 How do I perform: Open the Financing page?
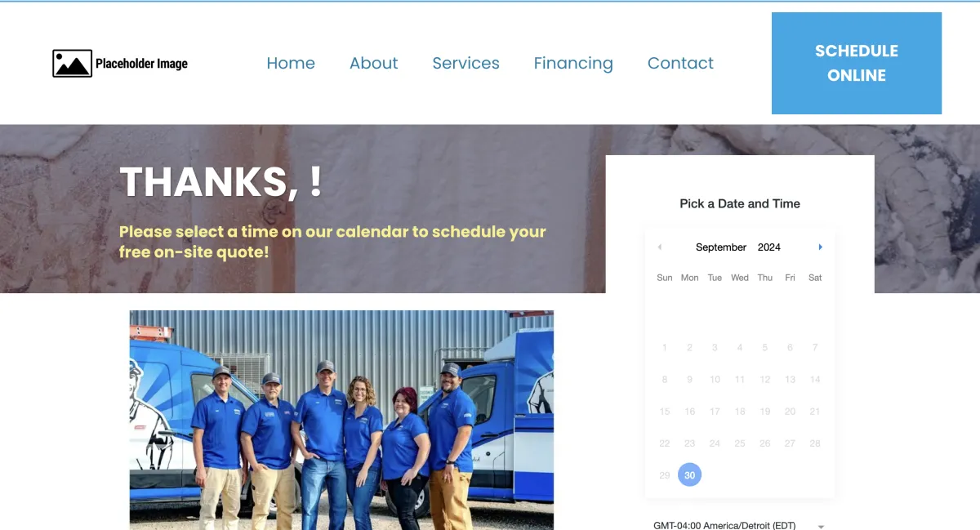573,64
